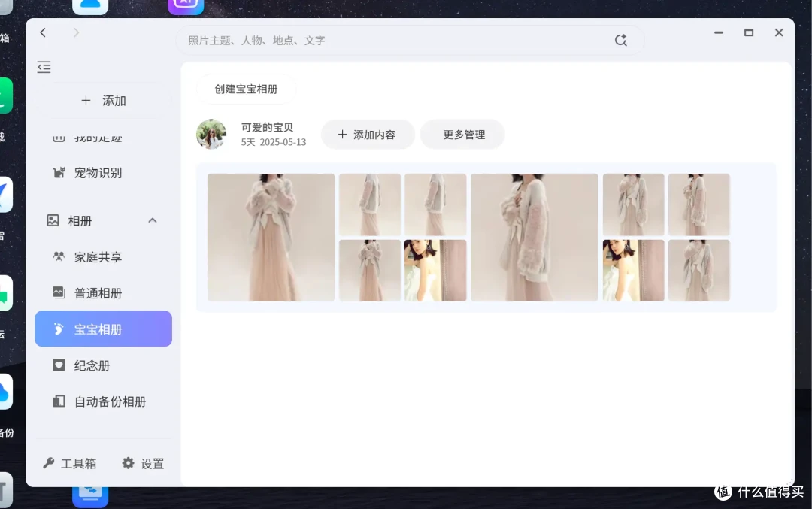
Task: Click the blue dock icon below the window
Action: pos(90,496)
